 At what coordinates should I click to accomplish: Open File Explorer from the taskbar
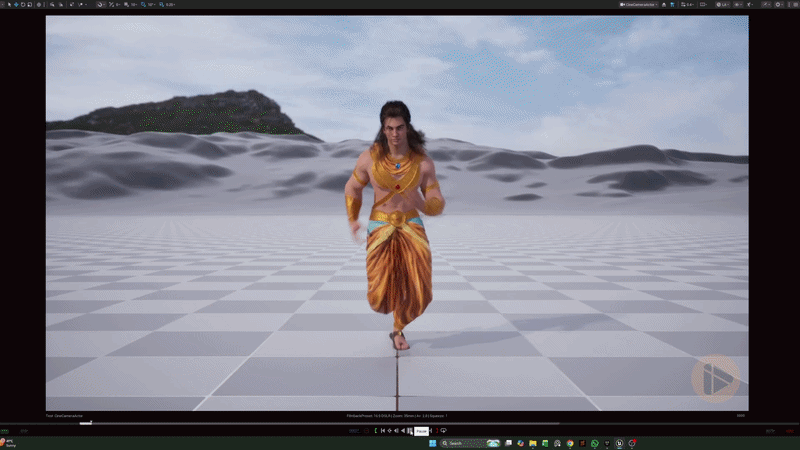click(533, 443)
